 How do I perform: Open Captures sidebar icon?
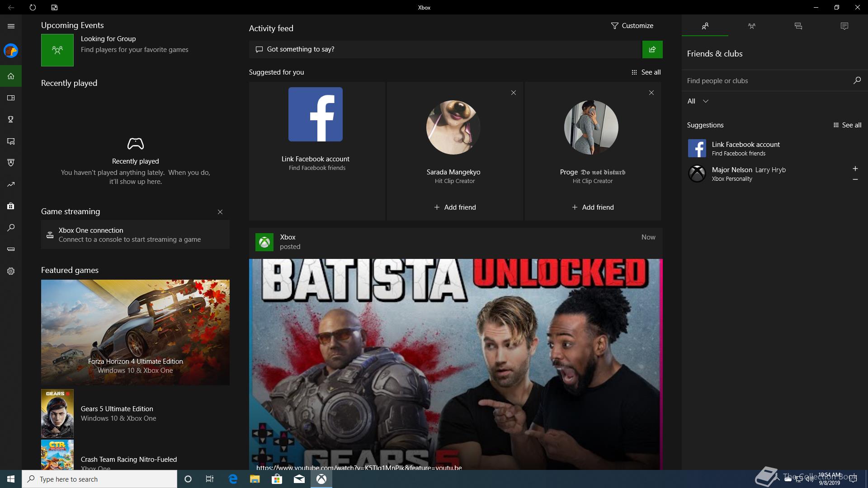(11, 141)
